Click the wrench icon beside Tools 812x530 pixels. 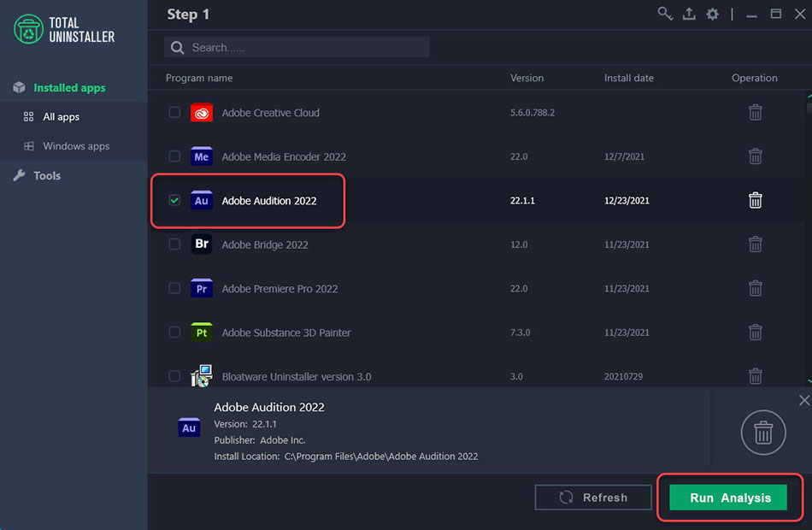(19, 175)
